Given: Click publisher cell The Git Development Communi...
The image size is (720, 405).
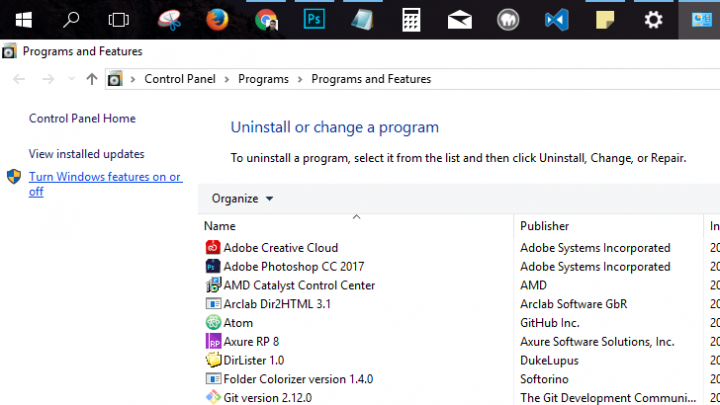Looking at the screenshot, I should click(x=608, y=398).
